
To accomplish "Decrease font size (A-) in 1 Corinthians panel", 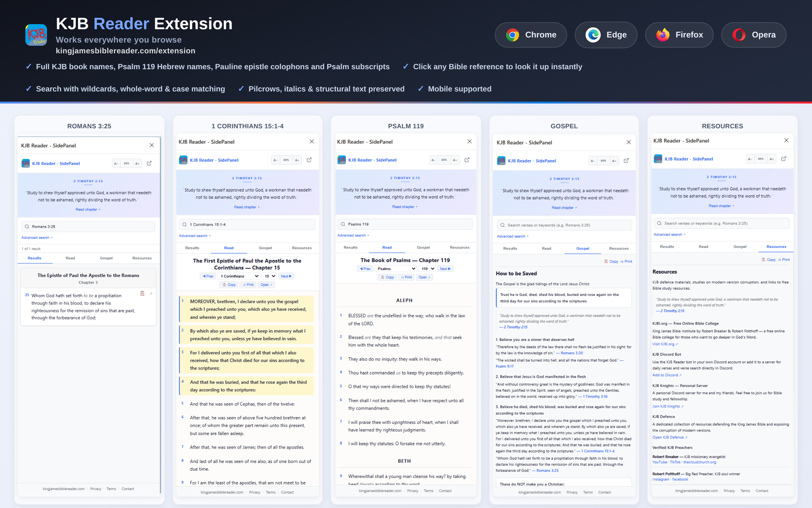I will pos(275,160).
